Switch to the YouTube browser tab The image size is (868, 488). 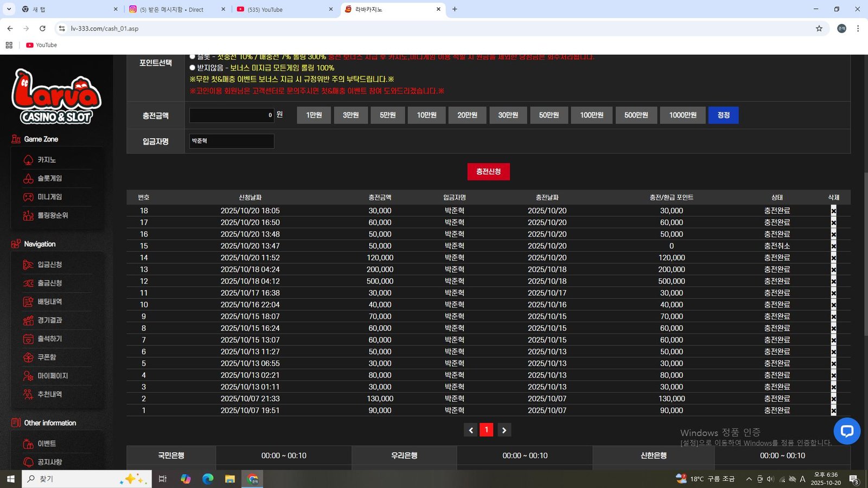point(282,9)
